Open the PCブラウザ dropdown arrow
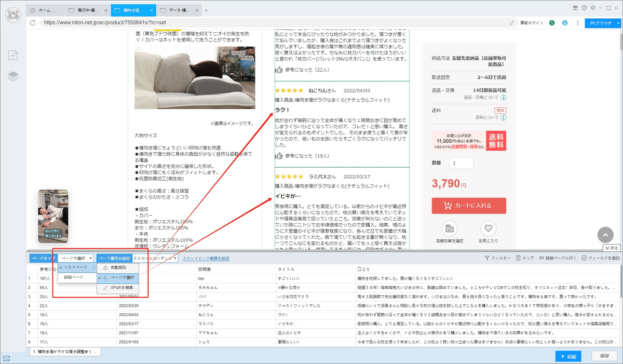The image size is (623, 364). (x=618, y=23)
